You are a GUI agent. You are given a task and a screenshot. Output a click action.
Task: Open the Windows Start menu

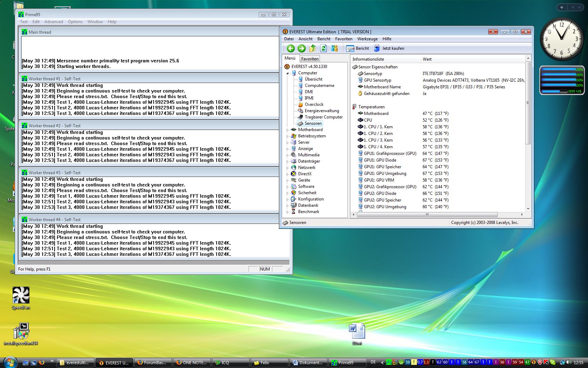9,362
